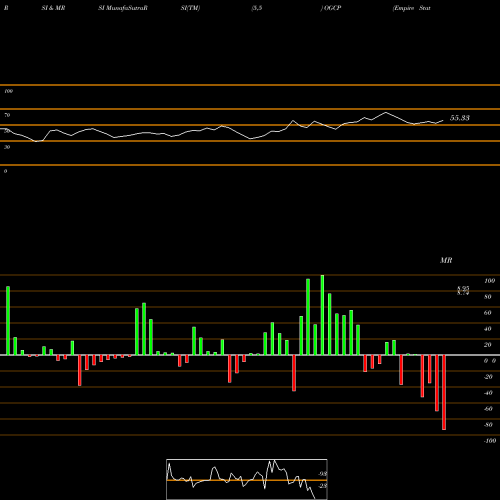The width and height of the screenshot is (500, 500).
Task: Click the RSI axis label 100
Action: click(8, 91)
